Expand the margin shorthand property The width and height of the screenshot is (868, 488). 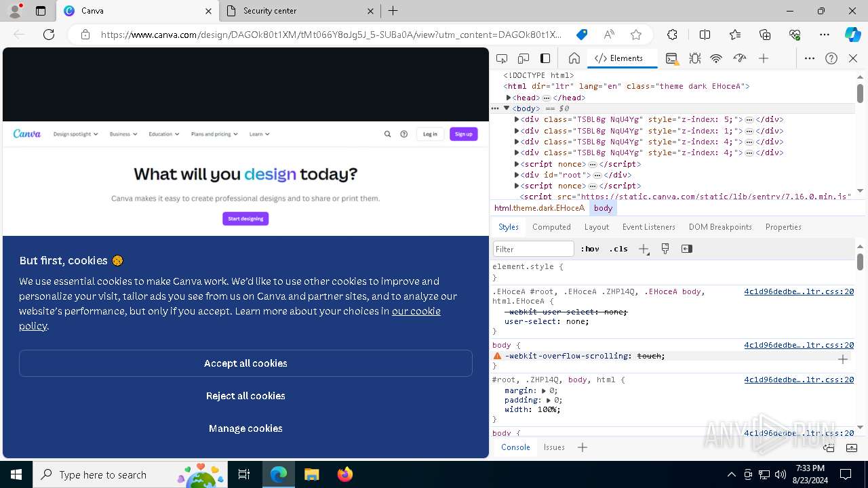click(x=543, y=391)
